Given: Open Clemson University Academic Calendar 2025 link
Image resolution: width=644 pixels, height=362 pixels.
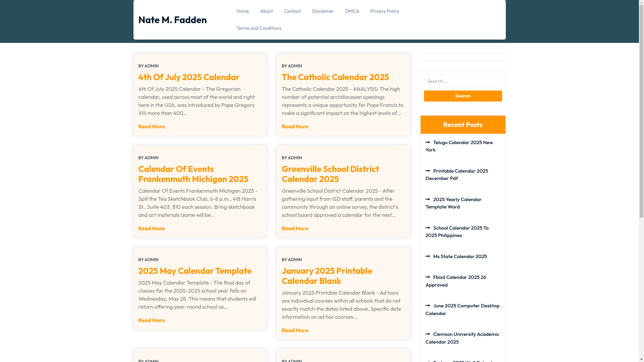Looking at the screenshot, I should [462, 338].
